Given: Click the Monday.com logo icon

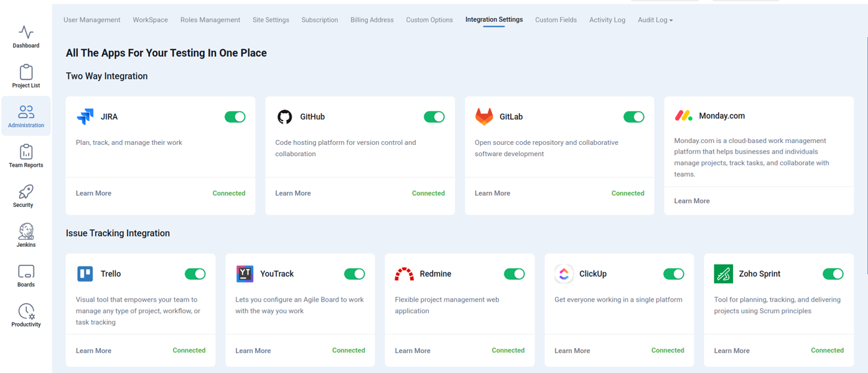Looking at the screenshot, I should [x=683, y=116].
